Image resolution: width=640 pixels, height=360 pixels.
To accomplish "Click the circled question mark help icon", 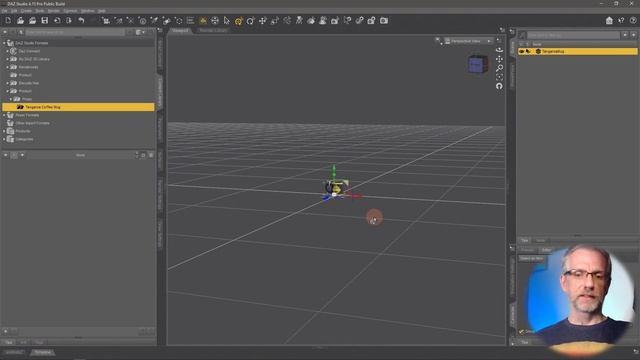I will pos(633,20).
